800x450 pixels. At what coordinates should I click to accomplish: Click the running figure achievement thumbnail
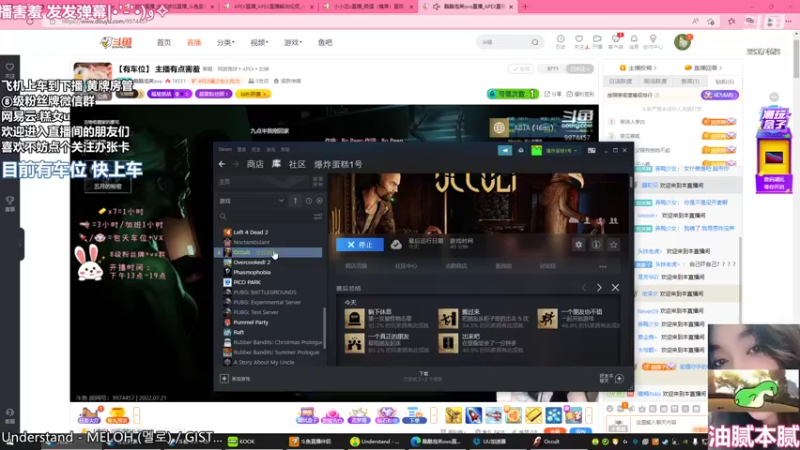547,318
